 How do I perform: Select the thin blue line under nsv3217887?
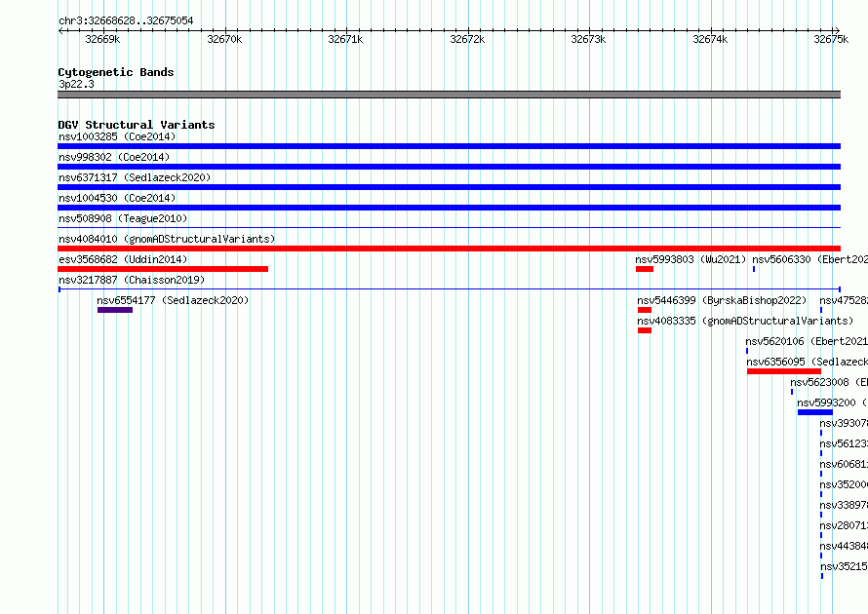click(449, 289)
